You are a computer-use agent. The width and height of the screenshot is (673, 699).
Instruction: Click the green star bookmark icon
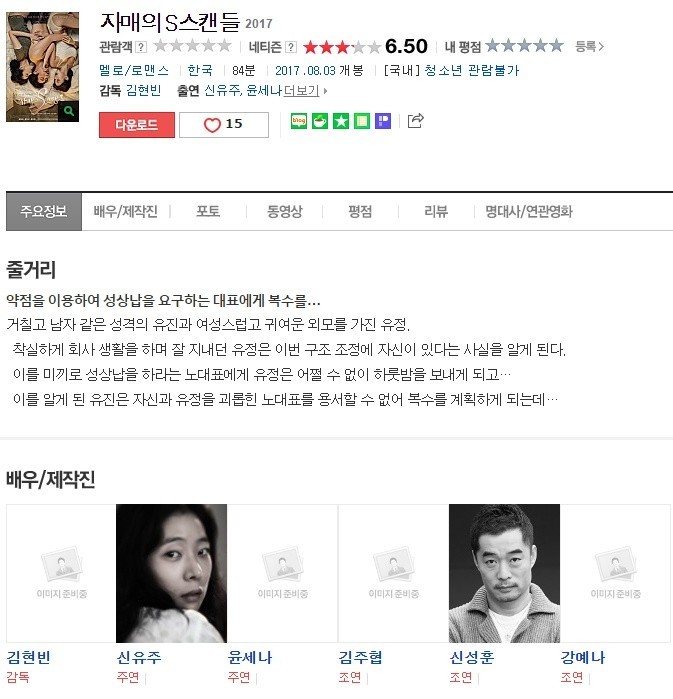click(x=341, y=121)
